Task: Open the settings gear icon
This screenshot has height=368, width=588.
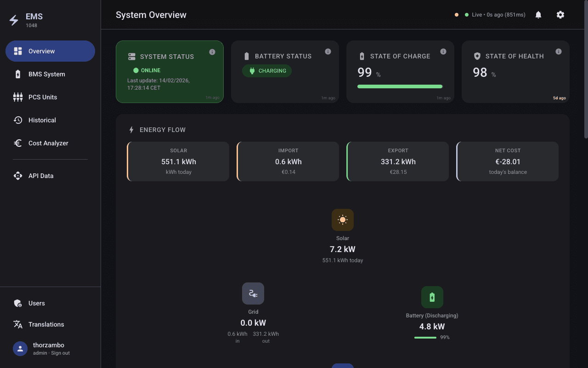Action: click(560, 15)
